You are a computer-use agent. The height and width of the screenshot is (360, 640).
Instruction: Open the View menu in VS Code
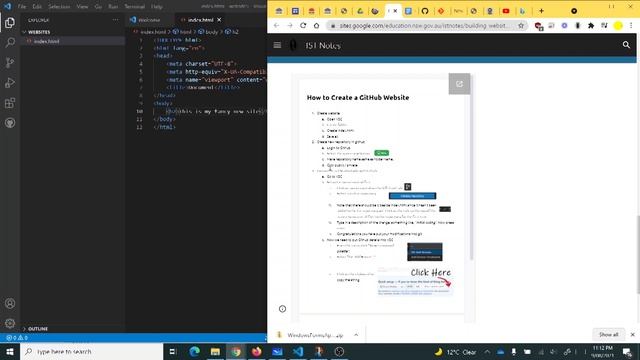coord(82,7)
